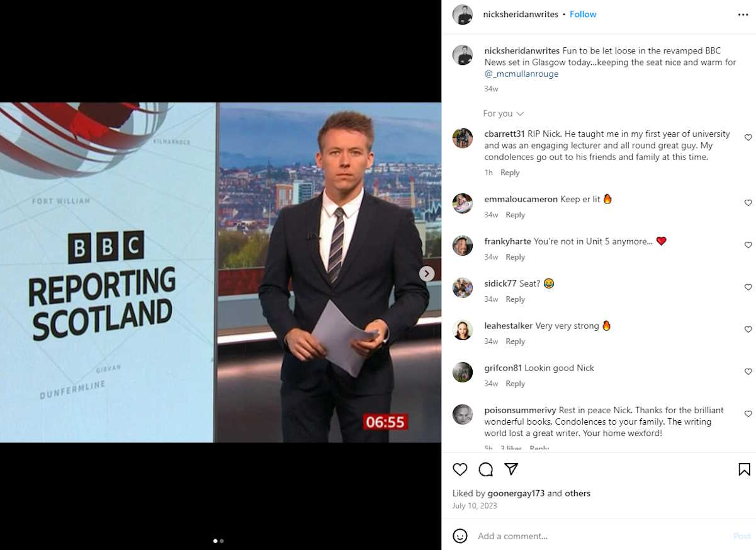Follow nicksheridanwrites

pyautogui.click(x=583, y=14)
